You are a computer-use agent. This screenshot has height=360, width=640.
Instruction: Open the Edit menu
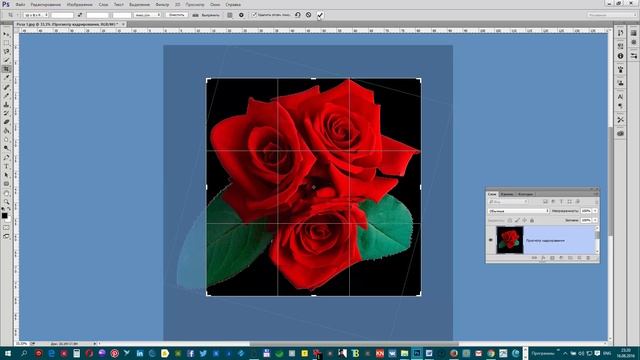(x=46, y=4)
